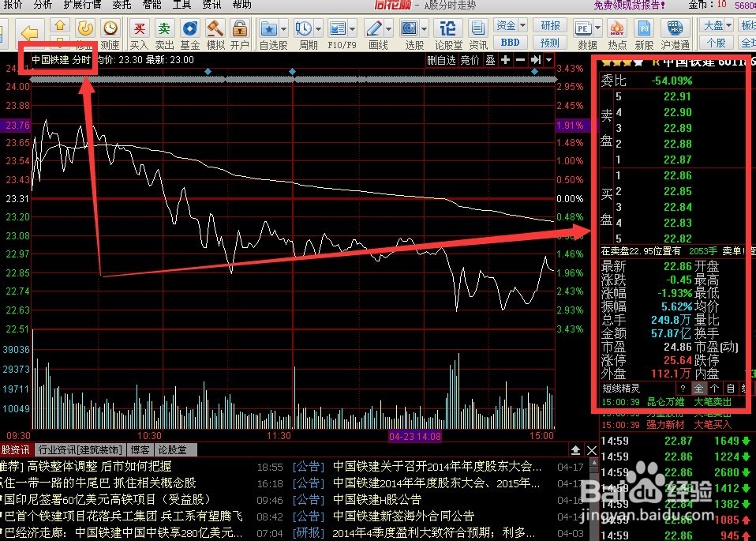Open the 数据 PE data icon
Screen dimensions: 756x541
(583, 29)
